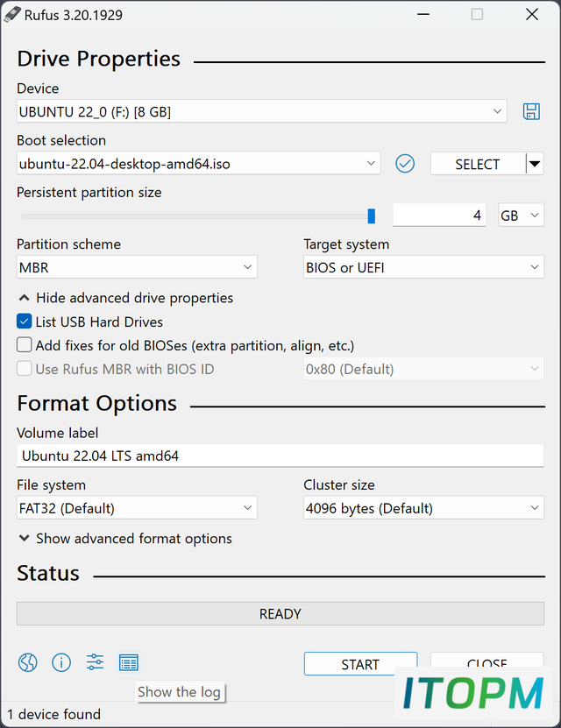The image size is (561, 728).
Task: Open the File system FAT32 dropdown
Action: 137,508
